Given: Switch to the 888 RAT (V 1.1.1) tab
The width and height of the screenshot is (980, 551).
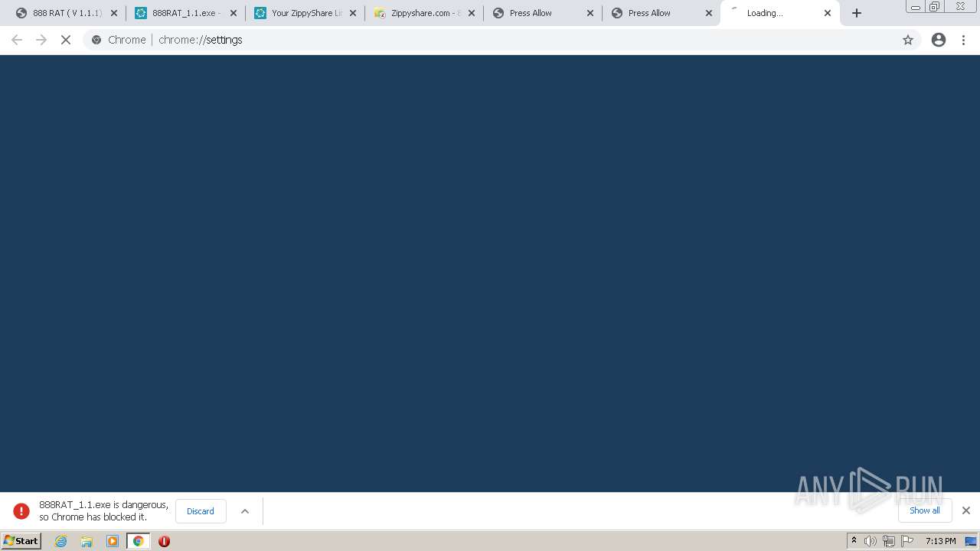Looking at the screenshot, I should [59, 13].
